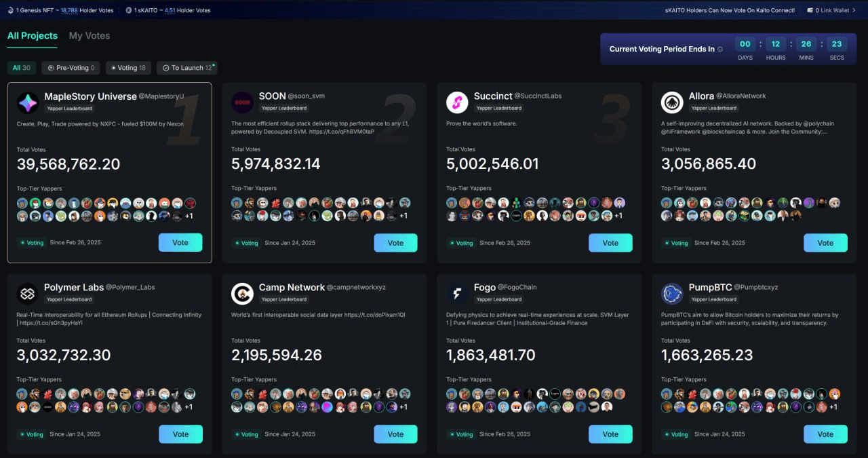Vote for PumpBTC
This screenshot has width=868, height=458.
coord(825,434)
